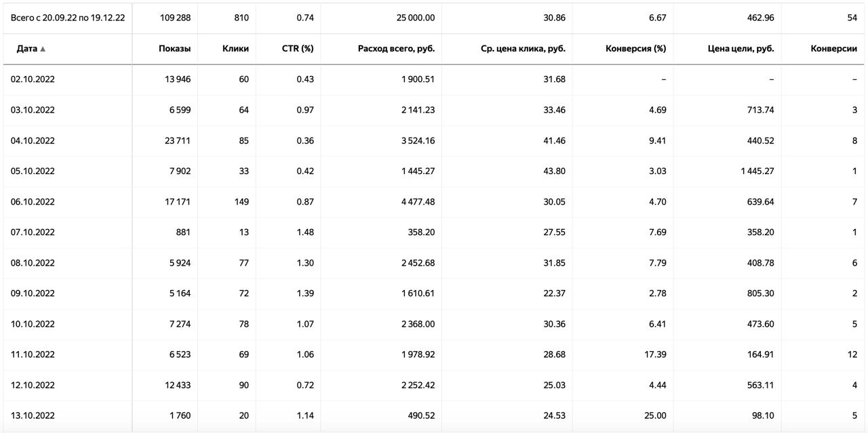This screenshot has width=868, height=433.
Task: Select the 02.10.2022 date row
Action: pyautogui.click(x=33, y=79)
